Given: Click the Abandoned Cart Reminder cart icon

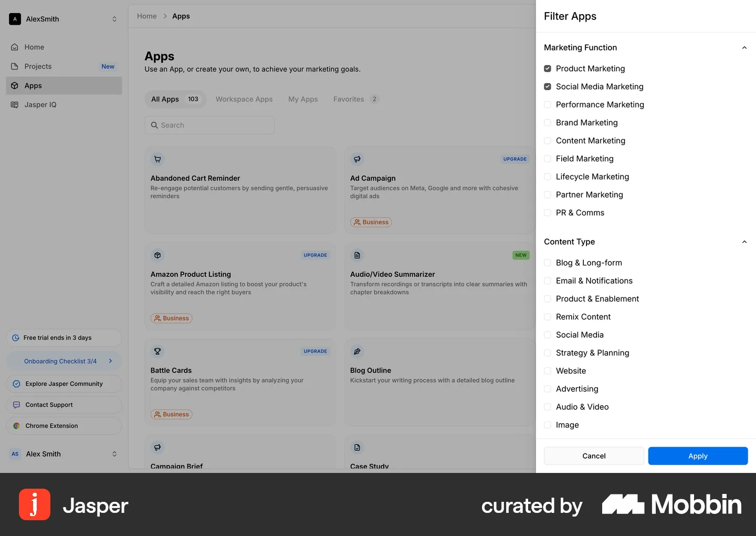Looking at the screenshot, I should [x=157, y=159].
